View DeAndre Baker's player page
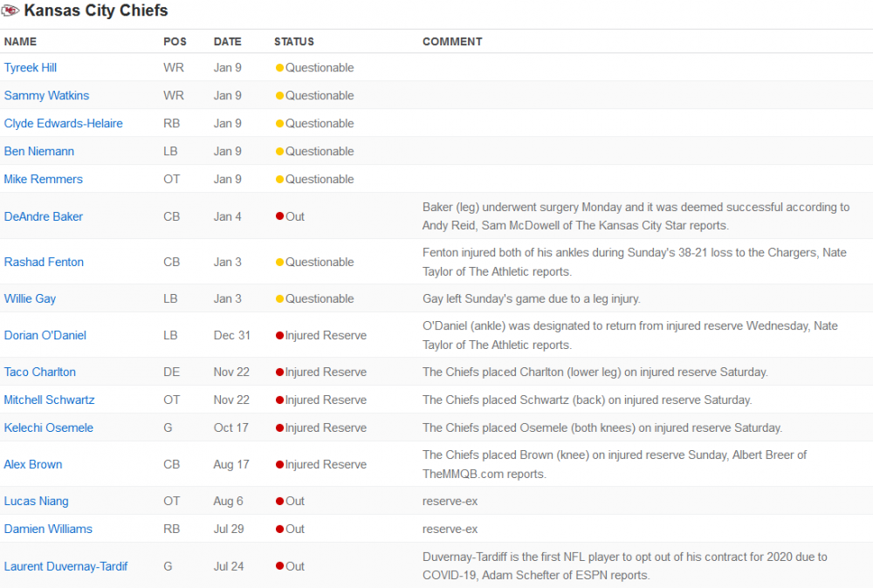Viewport: 873px width, 588px height. pyautogui.click(x=43, y=216)
